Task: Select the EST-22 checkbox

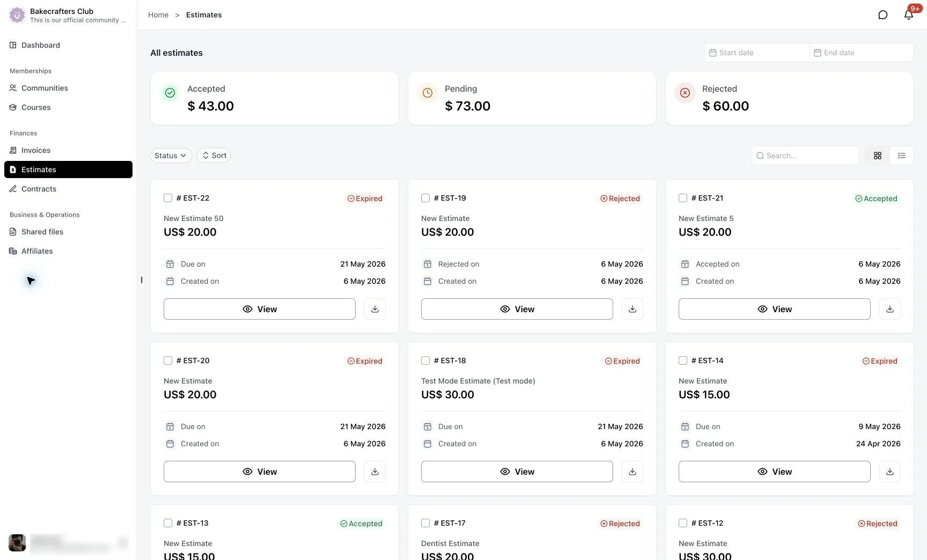Action: pos(168,198)
